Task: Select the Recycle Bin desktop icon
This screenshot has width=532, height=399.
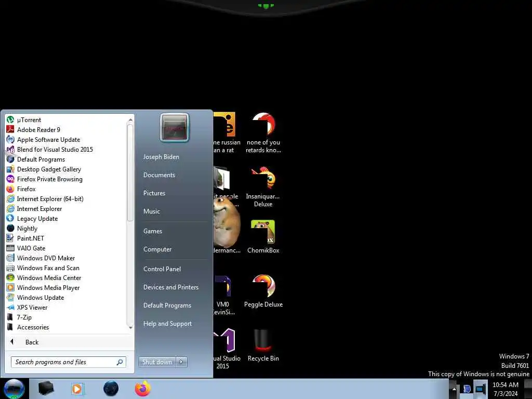Action: (x=263, y=345)
